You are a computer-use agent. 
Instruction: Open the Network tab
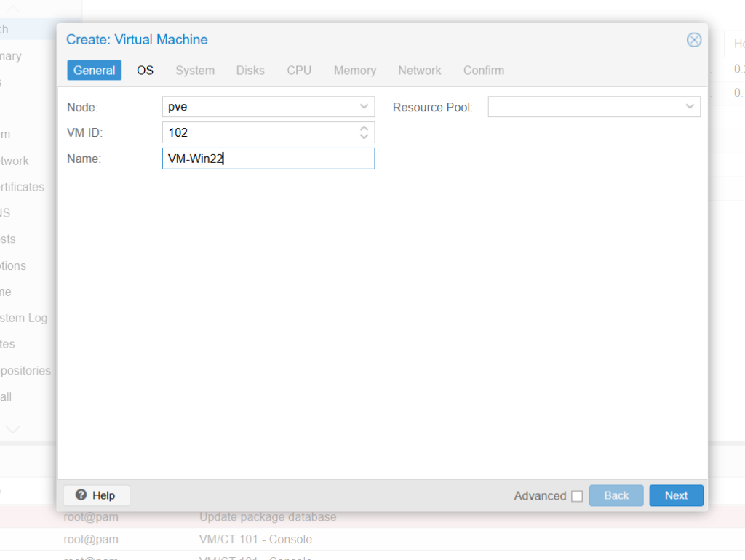coord(419,71)
